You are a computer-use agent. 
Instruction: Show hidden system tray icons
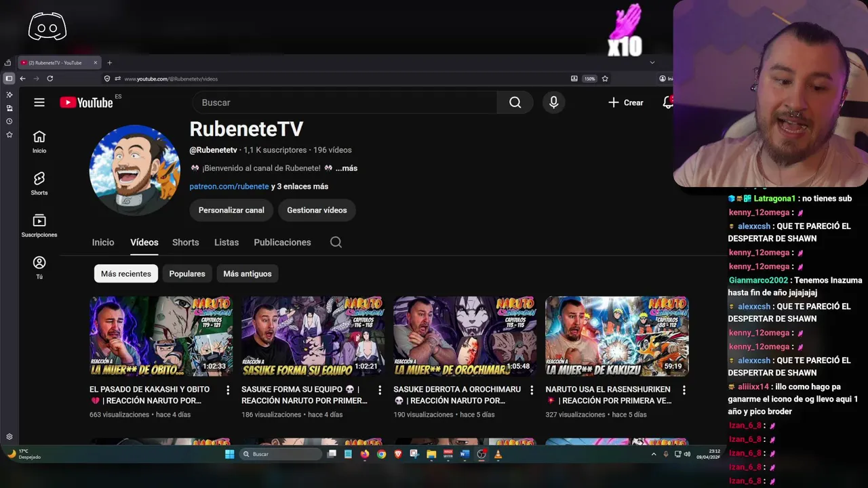654,454
